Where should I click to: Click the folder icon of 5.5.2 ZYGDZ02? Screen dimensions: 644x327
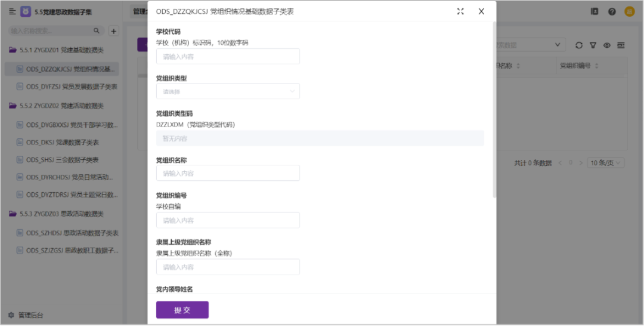[13, 106]
